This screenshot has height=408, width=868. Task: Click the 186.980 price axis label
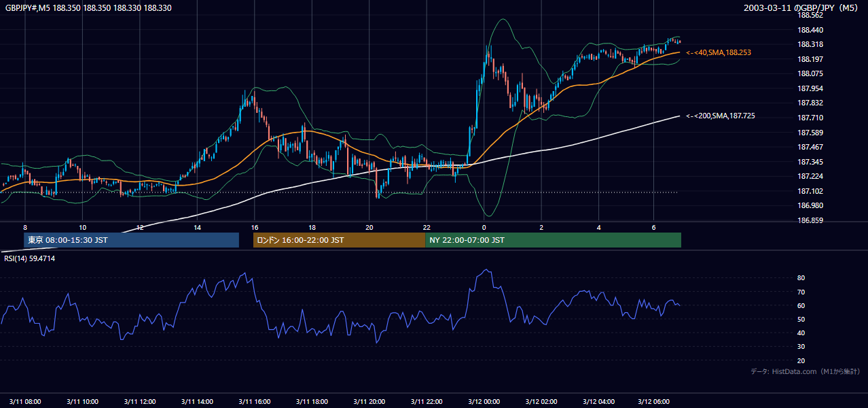[810, 205]
